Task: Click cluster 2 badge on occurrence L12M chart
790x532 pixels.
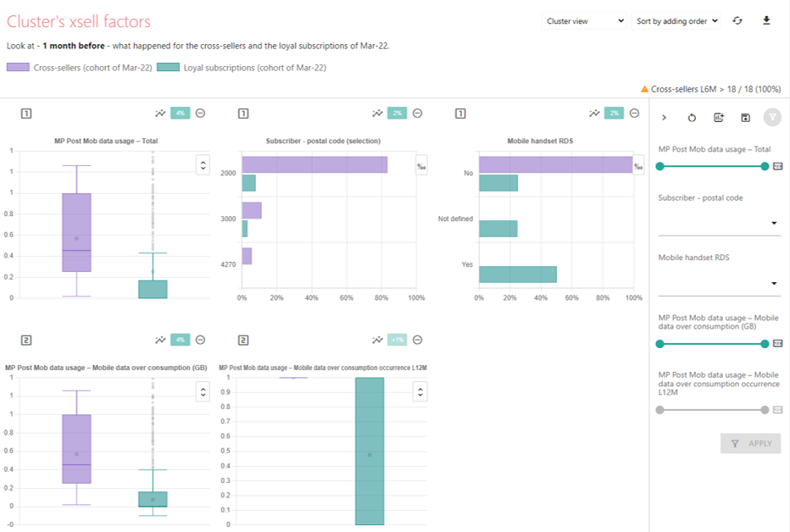Action: [x=242, y=341]
